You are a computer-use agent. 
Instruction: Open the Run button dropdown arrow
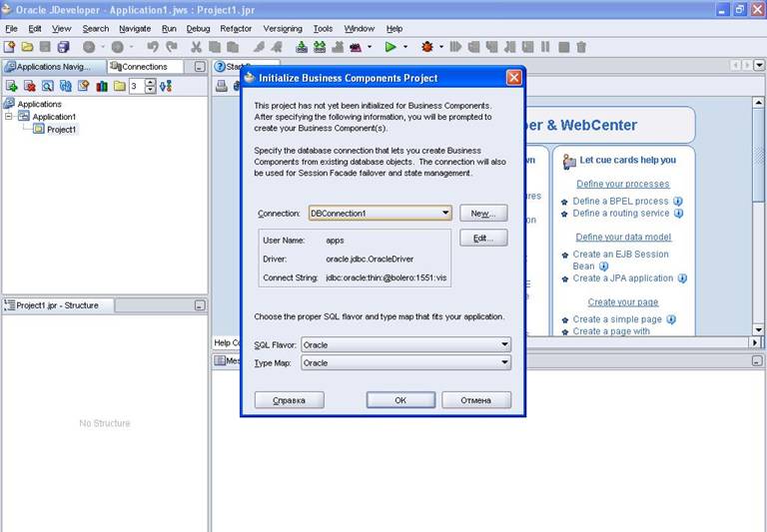click(405, 47)
